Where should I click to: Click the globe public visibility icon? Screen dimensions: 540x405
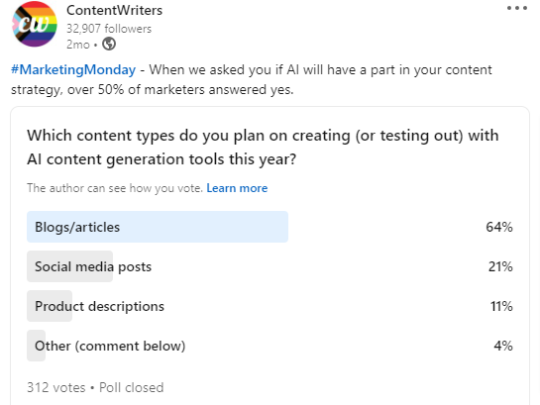pos(109,44)
